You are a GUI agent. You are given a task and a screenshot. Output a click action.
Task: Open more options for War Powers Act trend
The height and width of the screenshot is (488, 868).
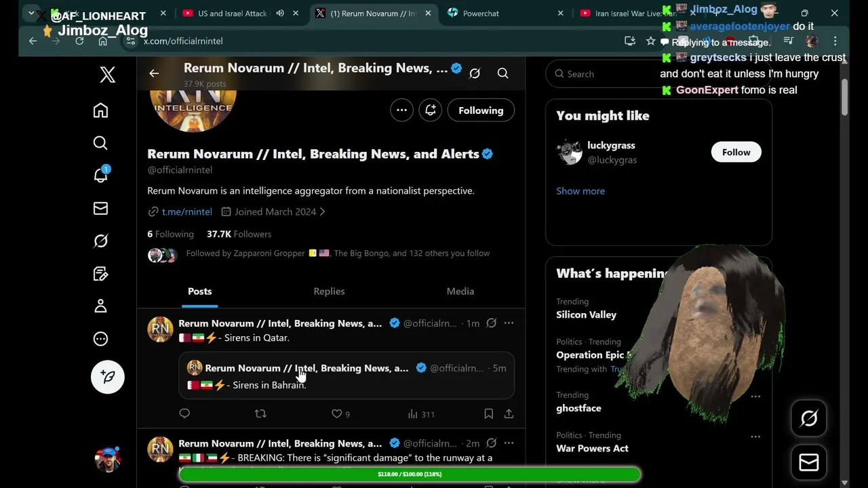coord(755,436)
